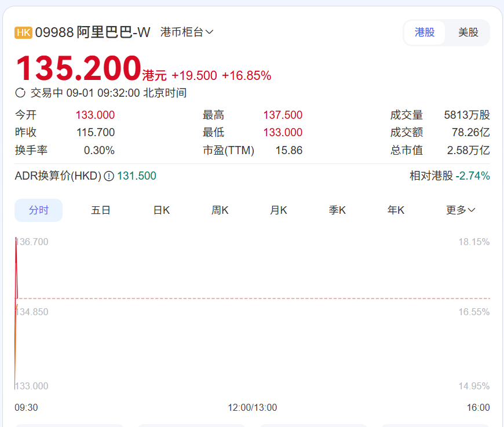Open the 港币柜台 dropdown
The height and width of the screenshot is (427, 504).
point(187,32)
